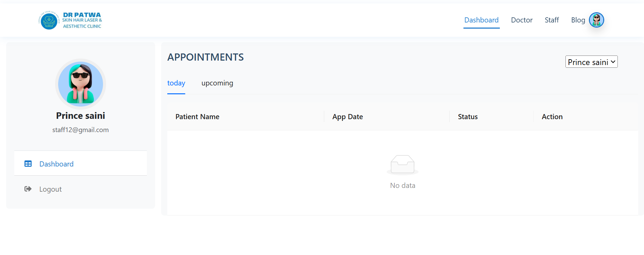Click the Dashboard grid icon in sidebar

28,164
